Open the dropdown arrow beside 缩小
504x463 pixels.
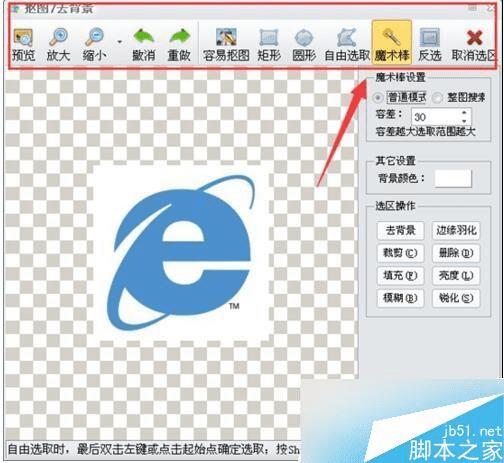(120, 42)
